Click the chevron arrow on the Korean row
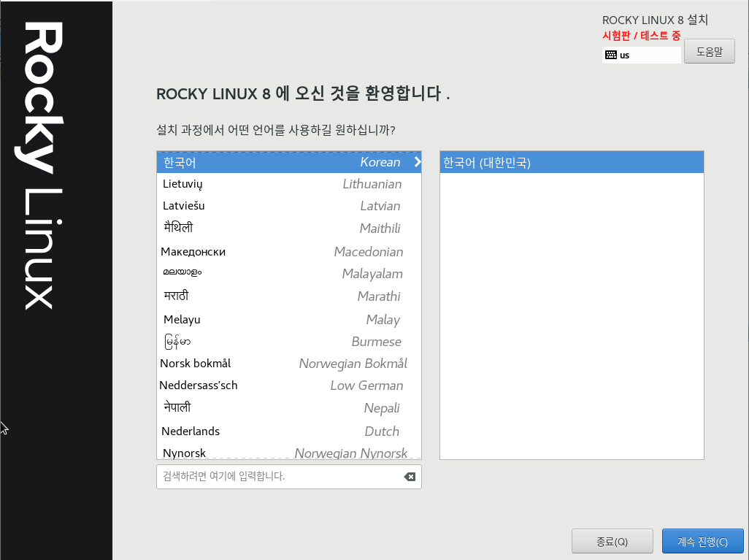 [417, 162]
